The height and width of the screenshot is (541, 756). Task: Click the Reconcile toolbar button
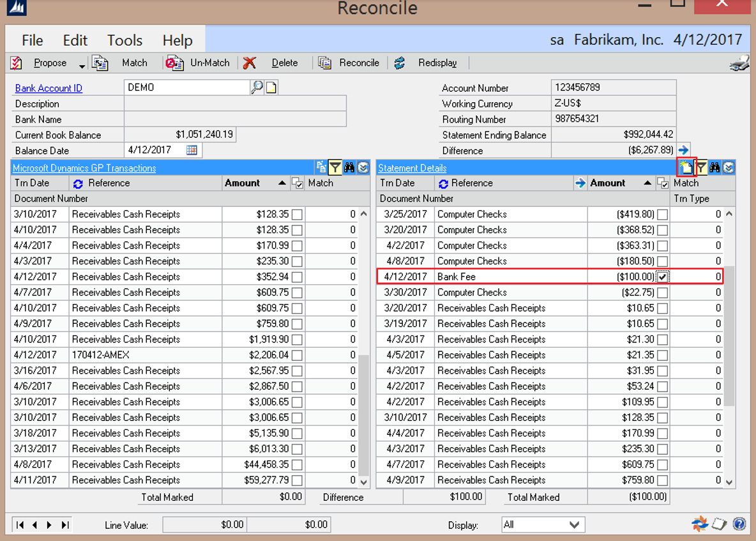[350, 63]
